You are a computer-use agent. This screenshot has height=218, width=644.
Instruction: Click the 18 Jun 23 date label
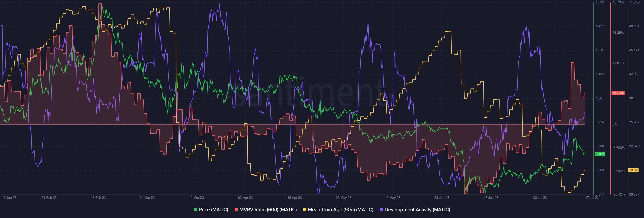491,198
